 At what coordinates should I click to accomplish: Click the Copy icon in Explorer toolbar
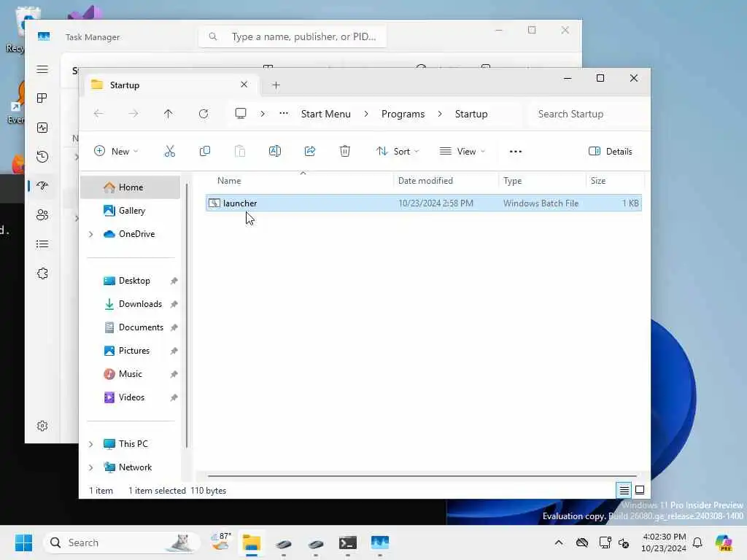point(205,152)
